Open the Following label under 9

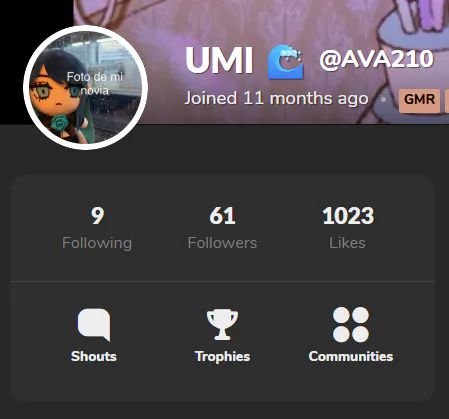[x=97, y=243]
